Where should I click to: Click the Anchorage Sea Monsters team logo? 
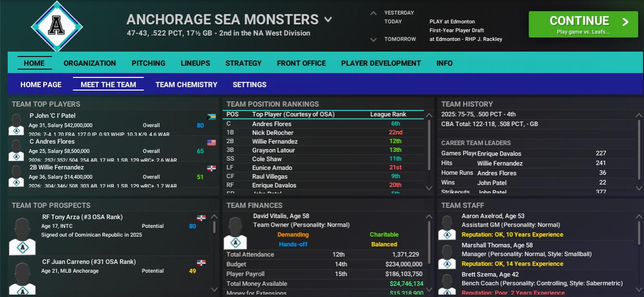pos(57,26)
